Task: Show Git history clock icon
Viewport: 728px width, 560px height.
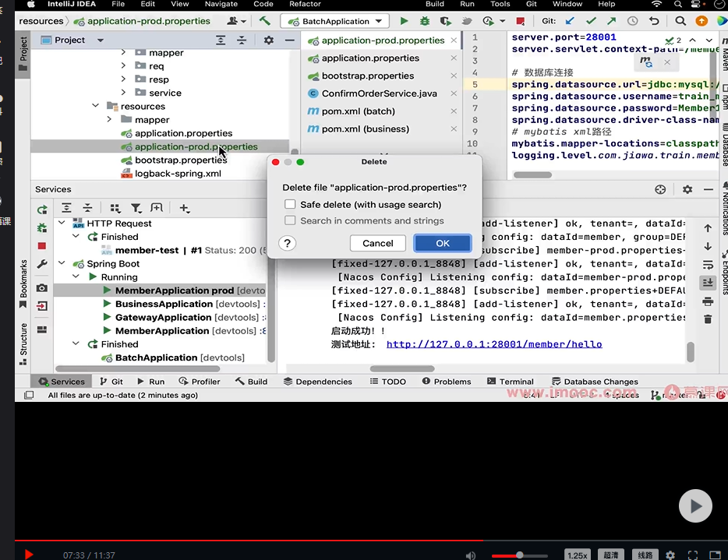Action: pos(632,21)
